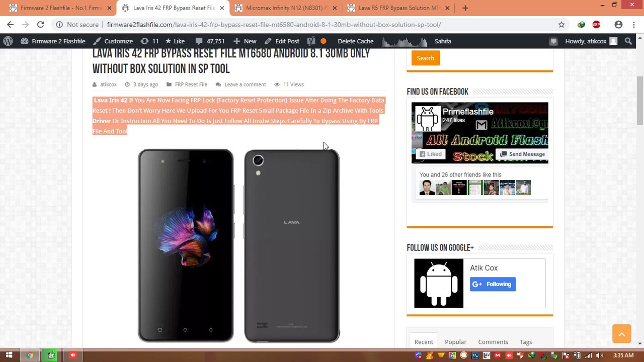Viewport: 644px width, 362px height.
Task: Open the Recent tab in sidebar widget
Action: coord(424,342)
